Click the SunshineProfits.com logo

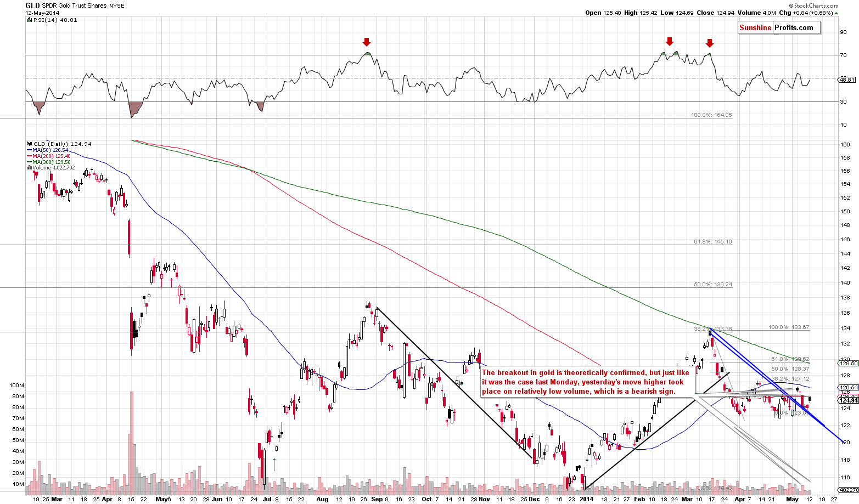(x=778, y=28)
